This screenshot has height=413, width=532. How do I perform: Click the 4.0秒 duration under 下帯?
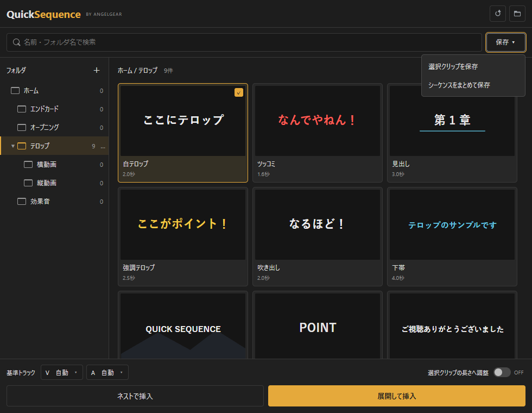[398, 278]
